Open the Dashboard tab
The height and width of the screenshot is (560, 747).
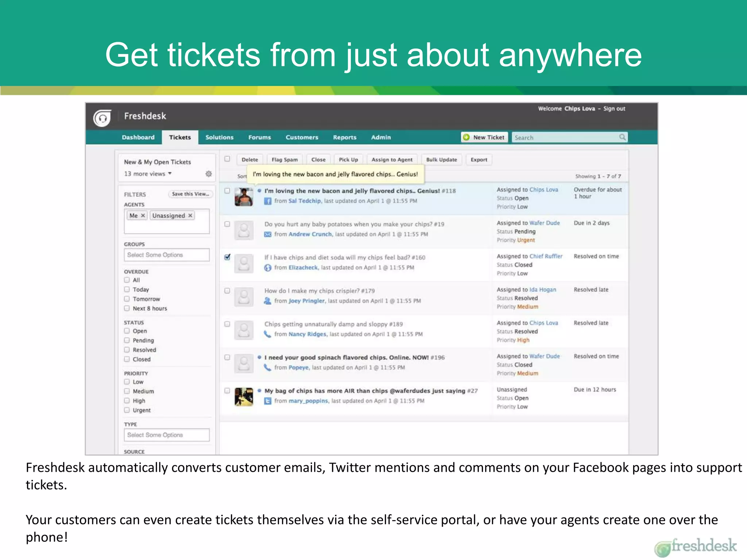pos(138,137)
